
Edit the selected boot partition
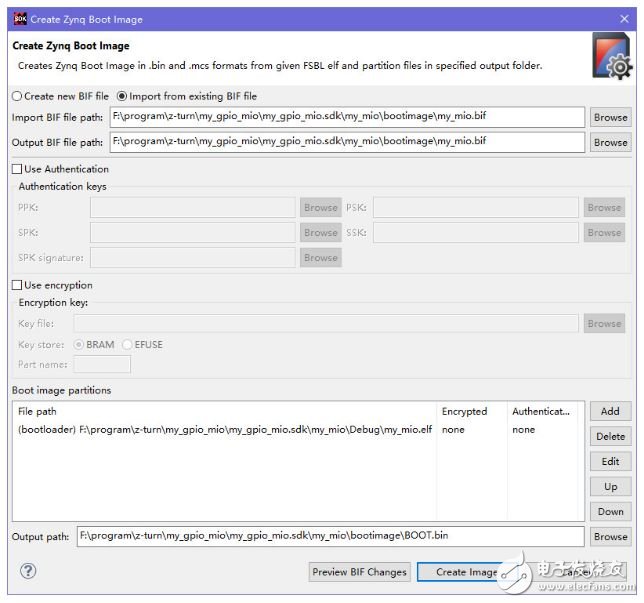tap(610, 461)
